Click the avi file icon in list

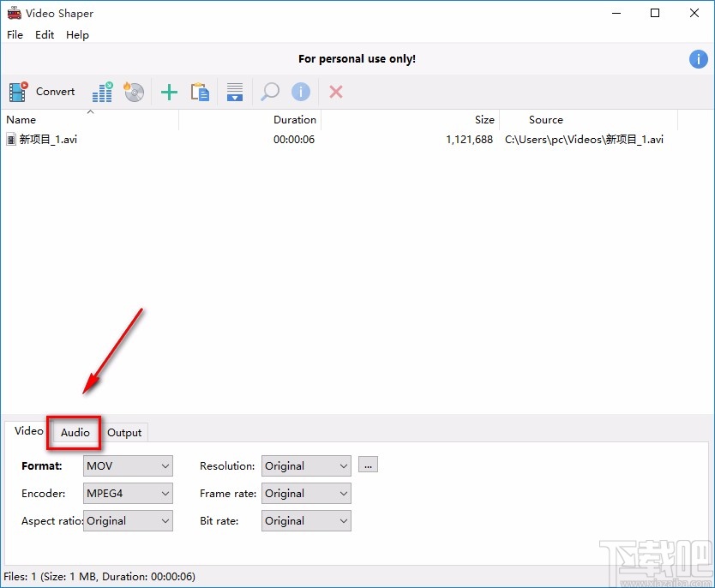[x=11, y=139]
